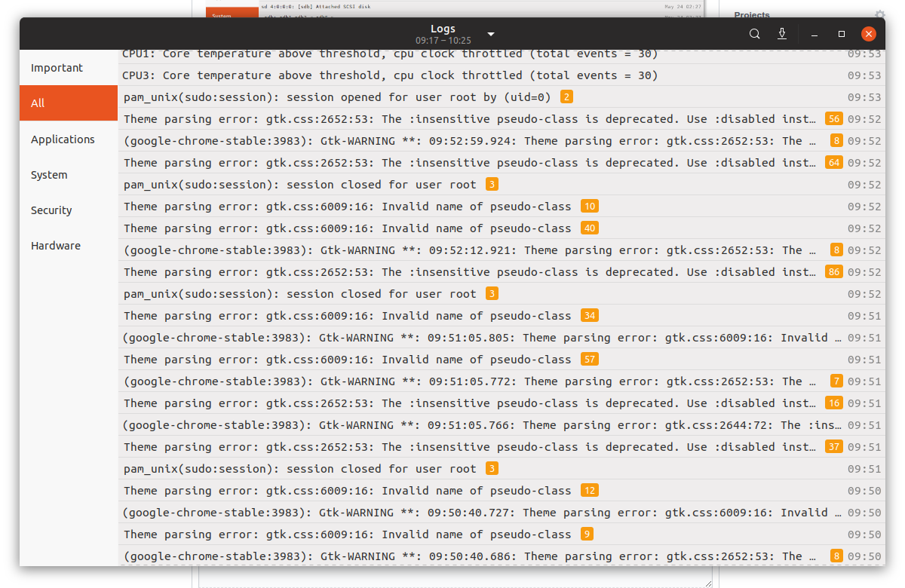Switch to Applications logs
The width and height of the screenshot is (905, 588).
click(x=69, y=139)
